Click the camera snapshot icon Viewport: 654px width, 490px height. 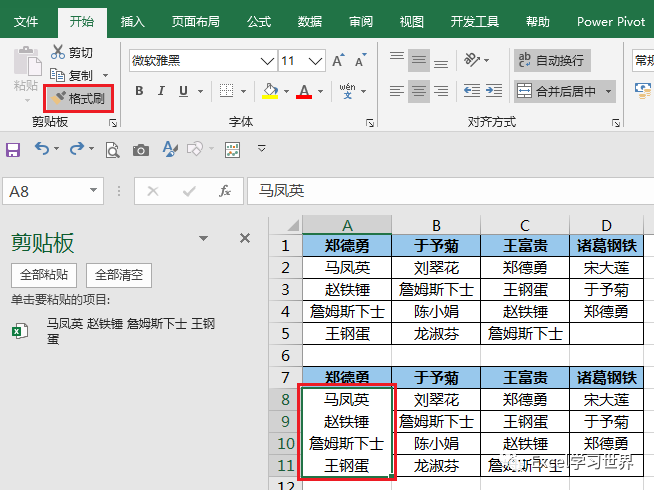141,150
